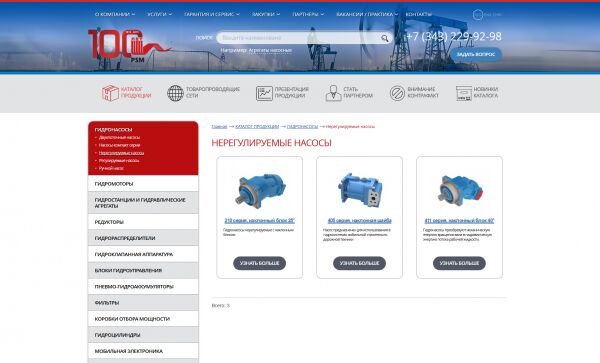Click Узнать больше for 310 серия
Image resolution: width=600 pixels, height=363 pixels.
pos(259,263)
